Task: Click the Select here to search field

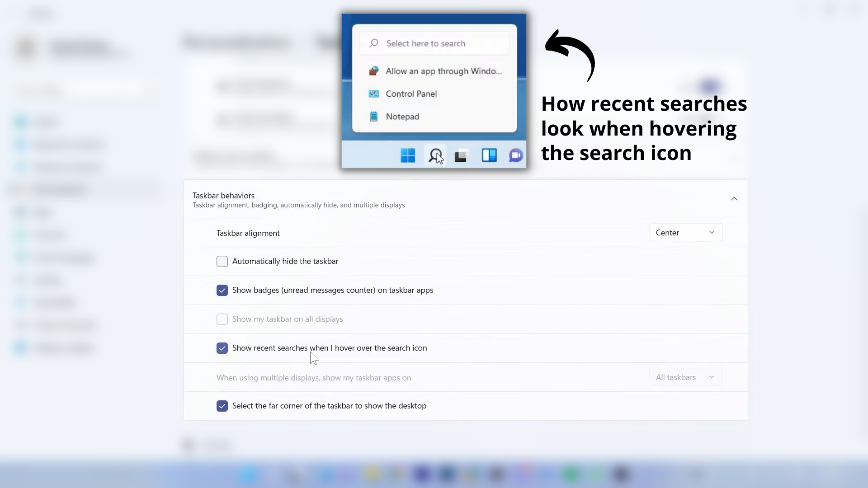Action: 434,43
